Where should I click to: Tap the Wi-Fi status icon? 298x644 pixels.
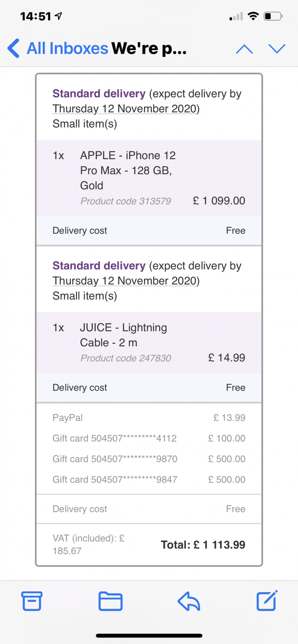[253, 16]
